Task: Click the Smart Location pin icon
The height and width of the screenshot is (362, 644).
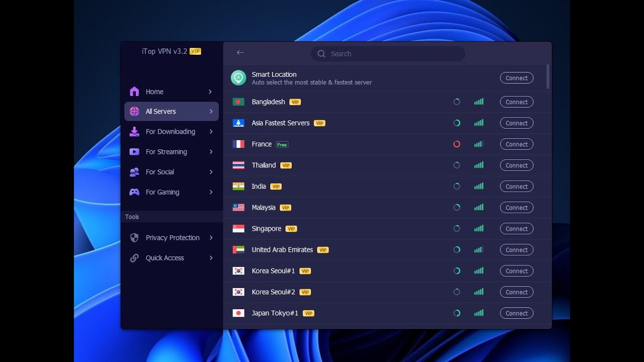Action: coord(238,78)
